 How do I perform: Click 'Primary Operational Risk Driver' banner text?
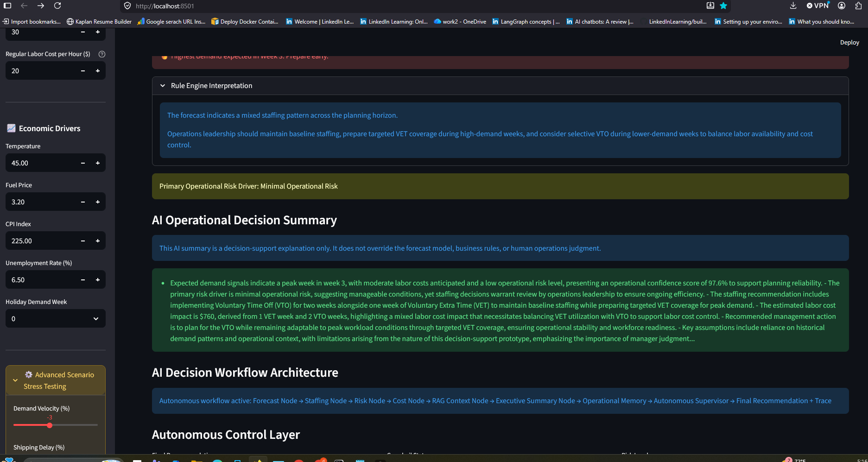click(248, 186)
